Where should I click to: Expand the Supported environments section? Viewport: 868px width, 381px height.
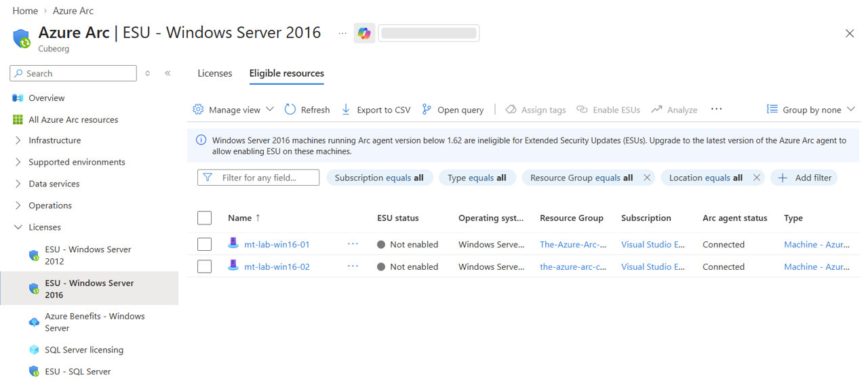(x=18, y=162)
